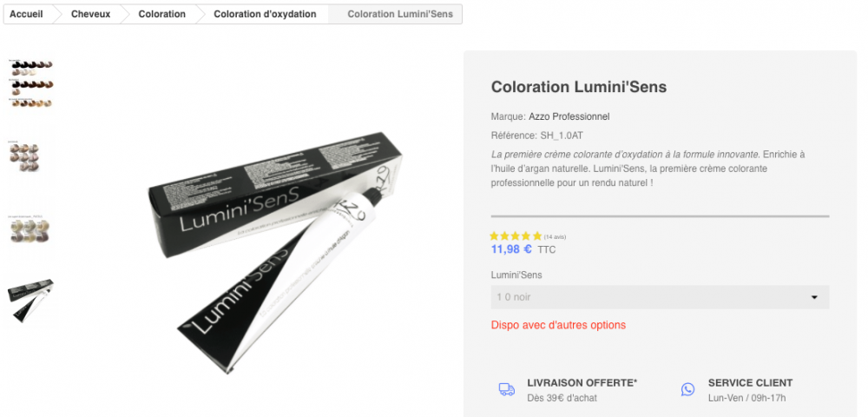Click the "Dispo avec d'autres options" notice

558,325
